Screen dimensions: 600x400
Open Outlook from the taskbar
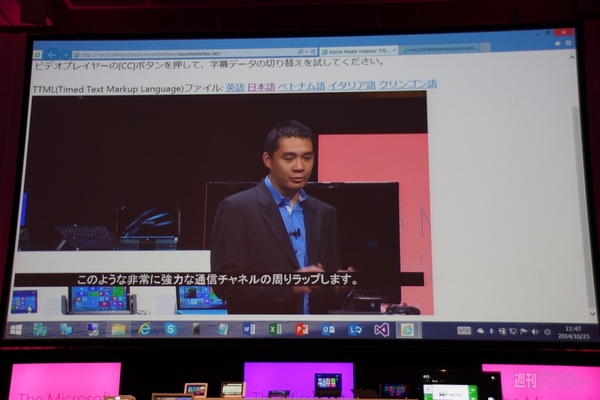[328, 329]
